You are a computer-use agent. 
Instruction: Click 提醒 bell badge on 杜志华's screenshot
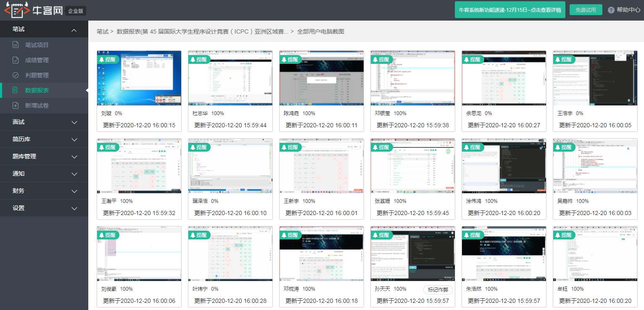point(199,60)
